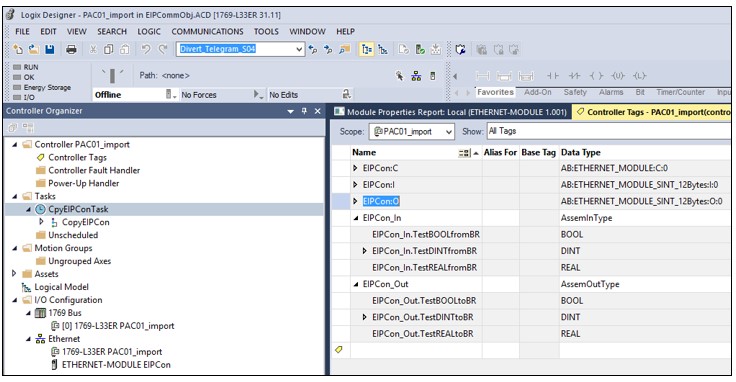Cut using the scissors icon
736x382 pixels.
(x=93, y=49)
